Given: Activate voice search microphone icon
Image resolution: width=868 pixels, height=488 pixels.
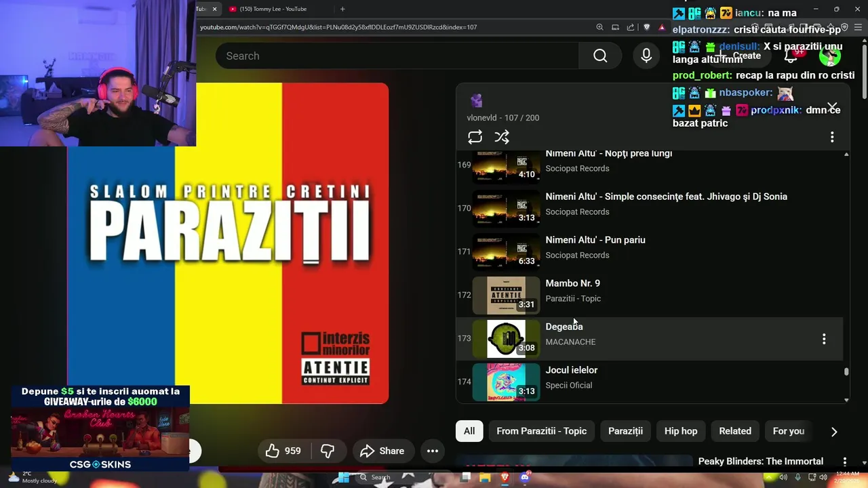Looking at the screenshot, I should (x=646, y=56).
